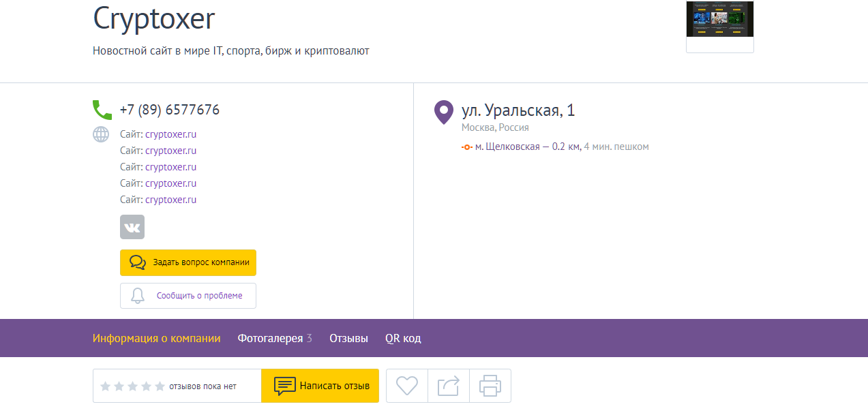Click the speech bubble icon on yellow button
Image resolution: width=868 pixels, height=413 pixels.
click(138, 262)
